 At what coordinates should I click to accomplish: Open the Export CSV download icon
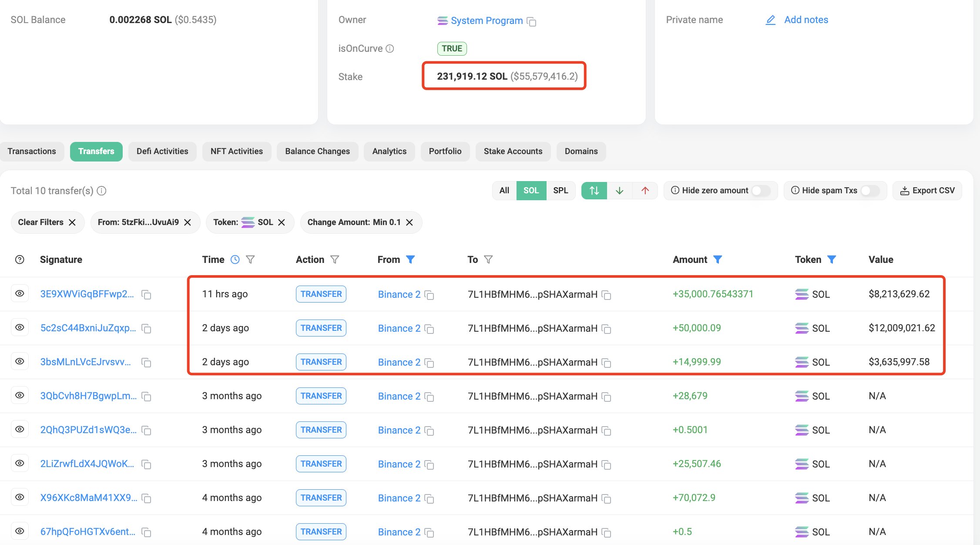click(906, 190)
